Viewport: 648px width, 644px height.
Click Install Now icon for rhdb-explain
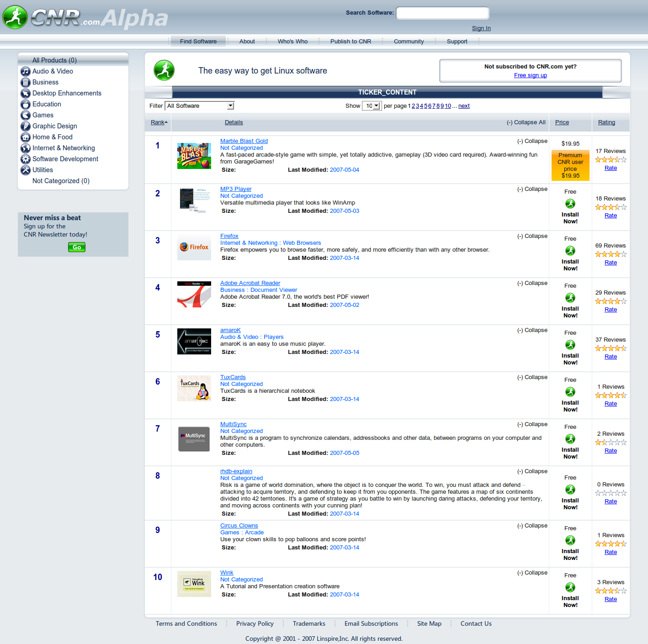[570, 490]
